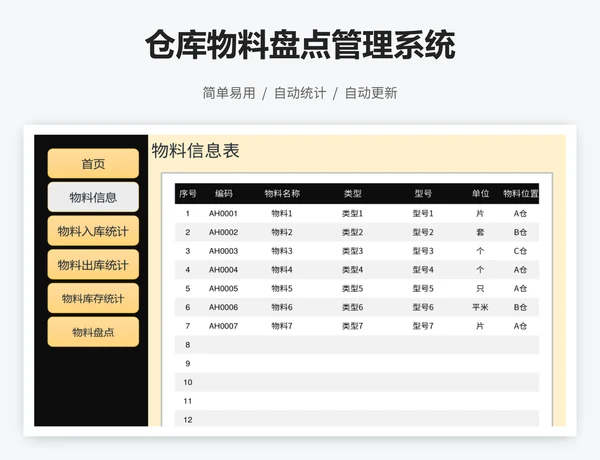
Task: Select B仓 location in row AH0002
Action: pos(520,232)
